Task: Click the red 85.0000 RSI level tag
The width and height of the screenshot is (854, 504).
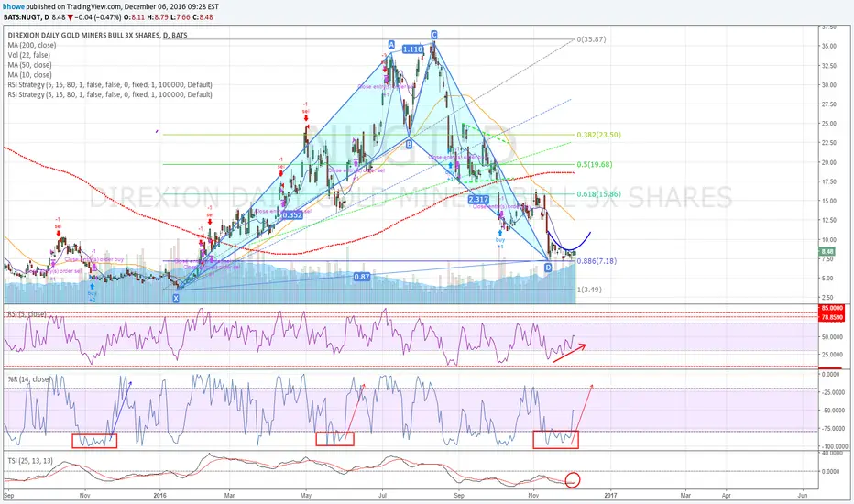Action: point(831,308)
